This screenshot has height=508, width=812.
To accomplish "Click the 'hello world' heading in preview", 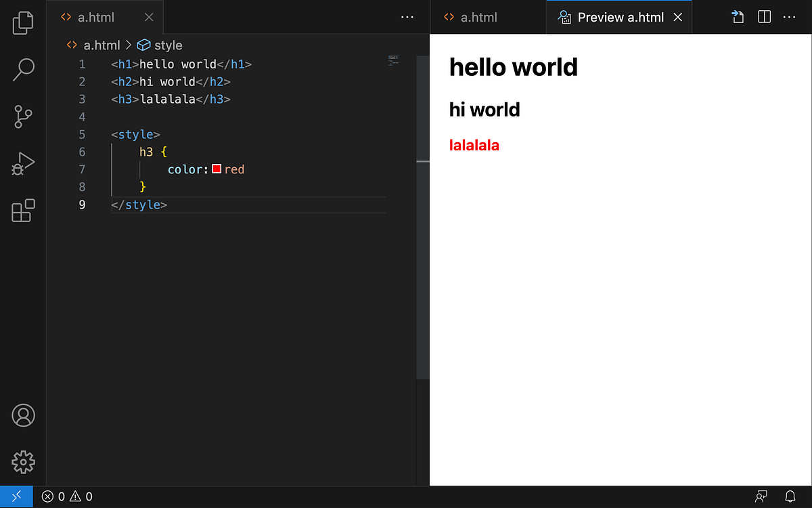I will pos(514,67).
